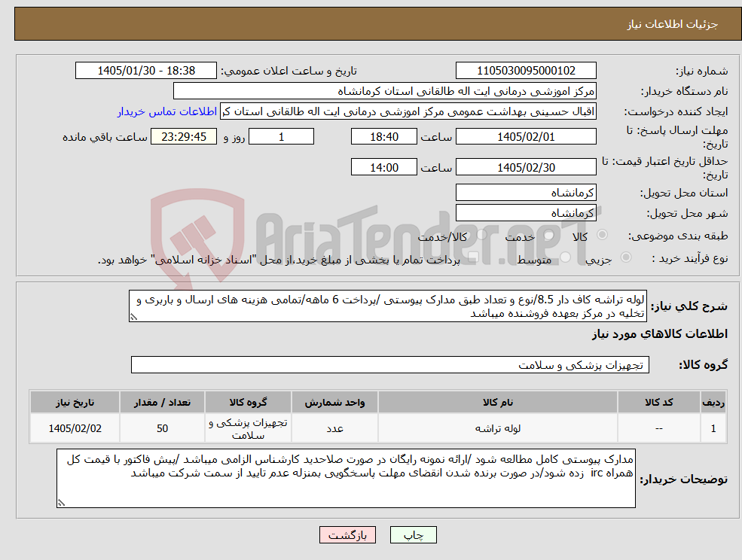Click buyer notes textarea
The height and width of the screenshot is (560, 742).
pos(346,478)
